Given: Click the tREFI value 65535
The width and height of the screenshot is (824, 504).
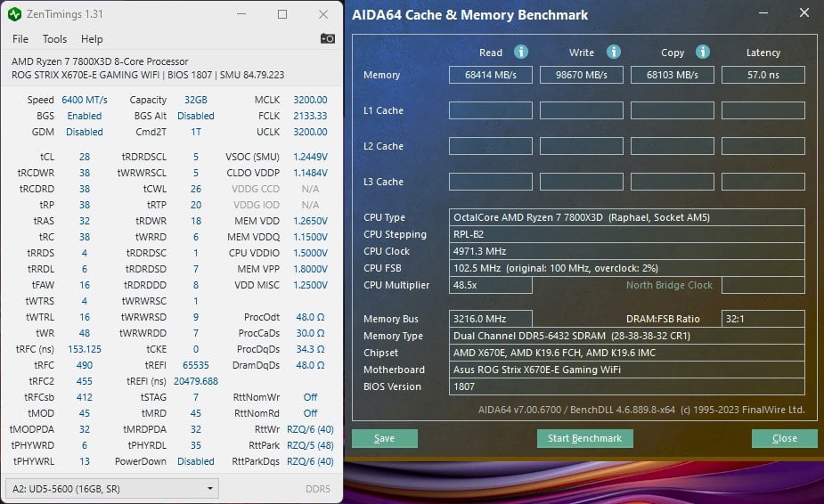Looking at the screenshot, I should point(195,365).
